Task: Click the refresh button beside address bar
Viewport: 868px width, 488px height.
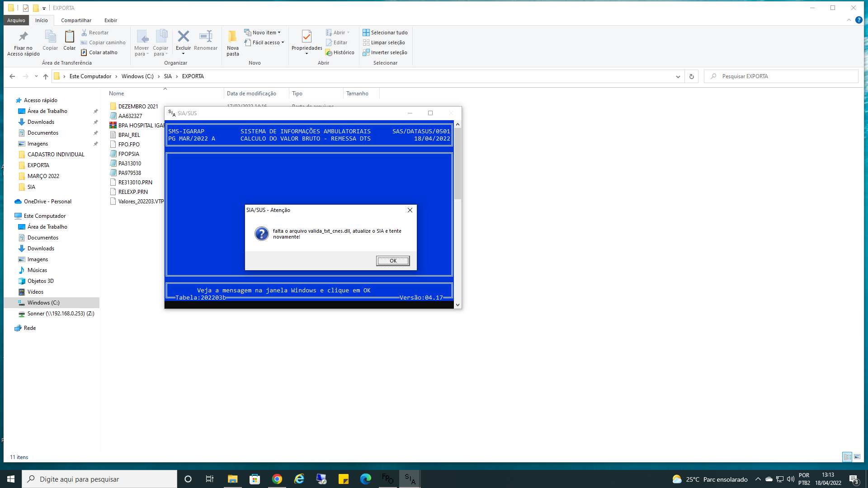Action: point(691,76)
